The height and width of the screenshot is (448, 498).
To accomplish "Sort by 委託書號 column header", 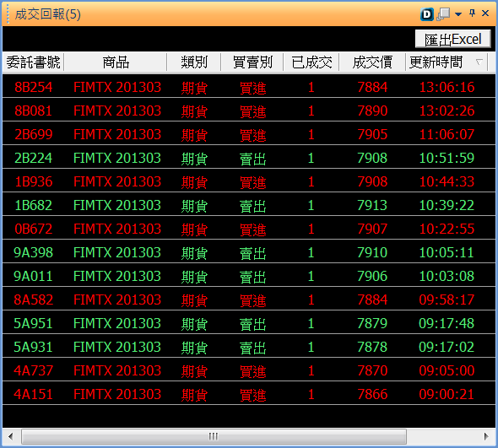I will 34,62.
